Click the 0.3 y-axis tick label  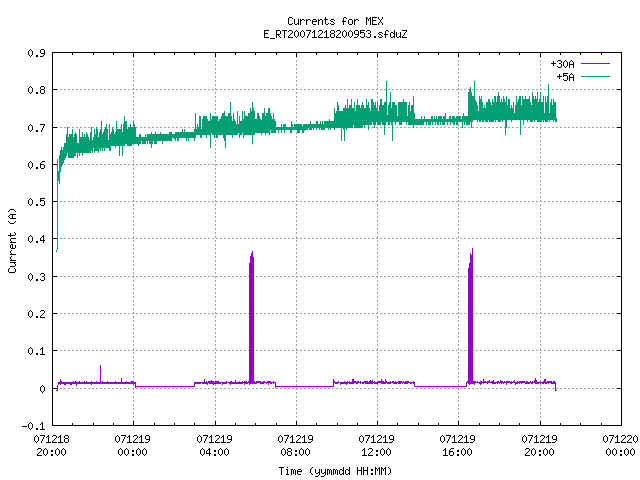36,277
